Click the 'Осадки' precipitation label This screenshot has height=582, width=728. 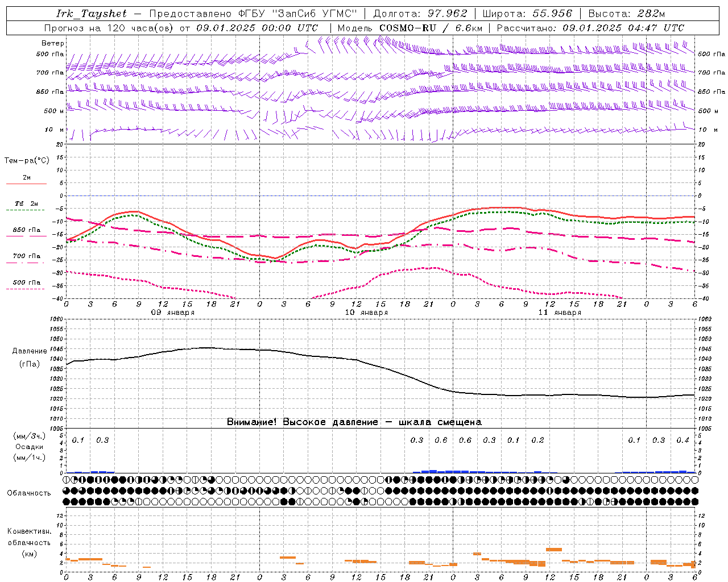pos(30,447)
